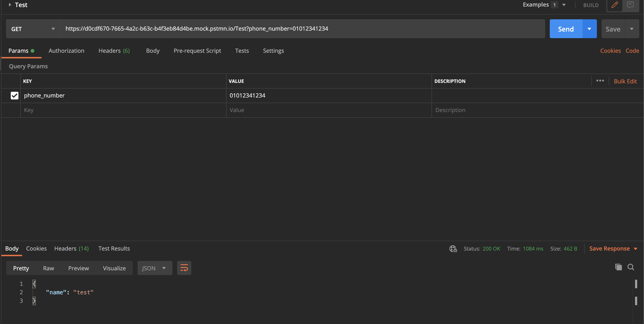The image size is (644, 324).
Task: Open the GET method dropdown
Action: point(33,29)
